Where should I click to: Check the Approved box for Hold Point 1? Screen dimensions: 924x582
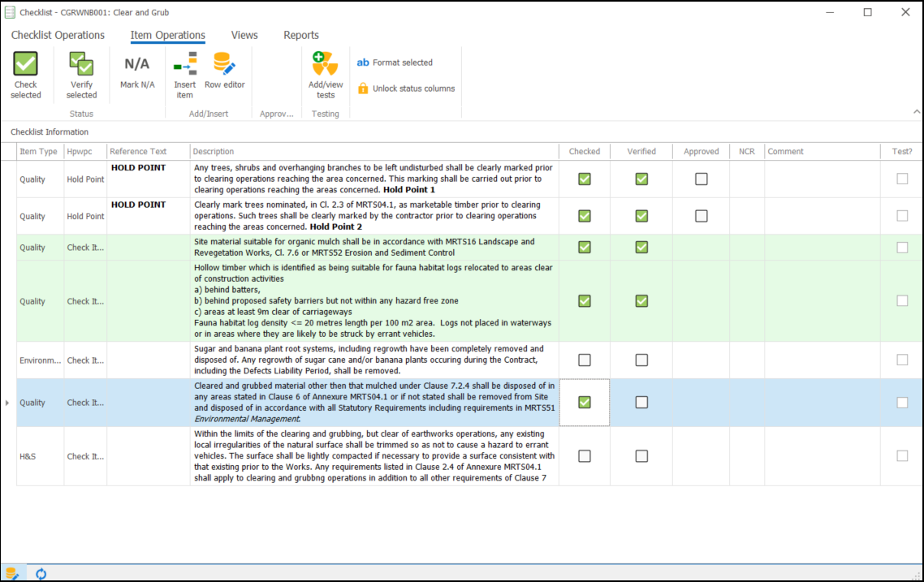pos(701,179)
